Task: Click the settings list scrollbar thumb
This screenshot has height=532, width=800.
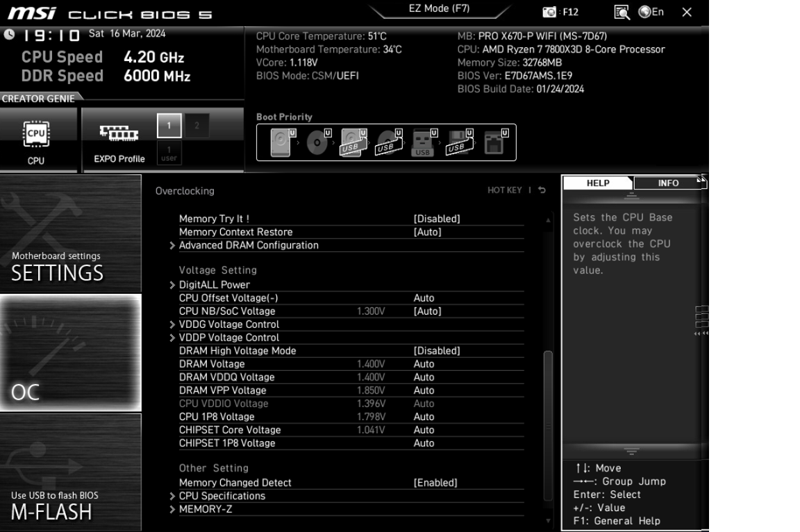Action: point(548,425)
